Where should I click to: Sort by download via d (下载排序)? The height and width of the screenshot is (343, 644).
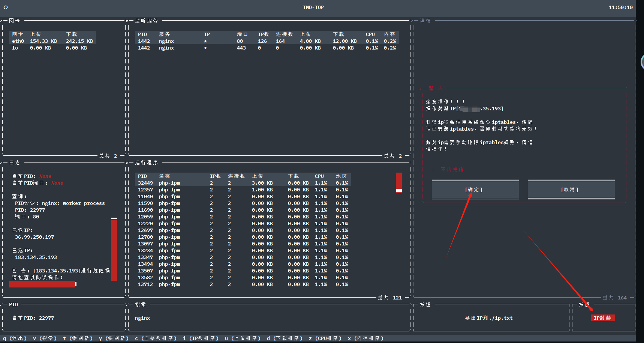(x=285, y=338)
